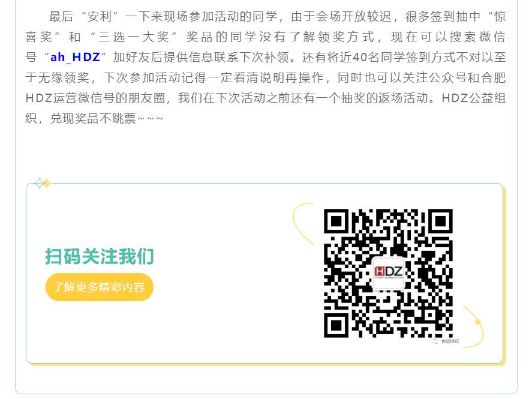Click the 扫码关注我们 heading
Image resolution: width=532 pixels, height=399 pixels.
(100, 256)
